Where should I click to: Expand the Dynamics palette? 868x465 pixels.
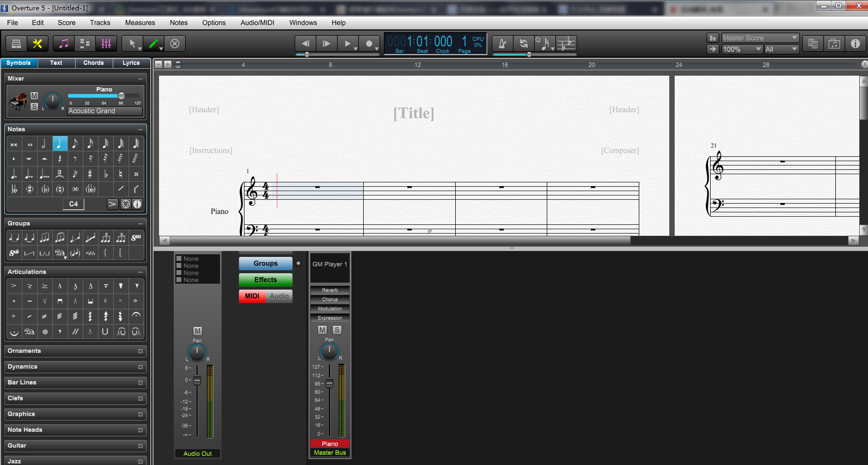pyautogui.click(x=76, y=367)
